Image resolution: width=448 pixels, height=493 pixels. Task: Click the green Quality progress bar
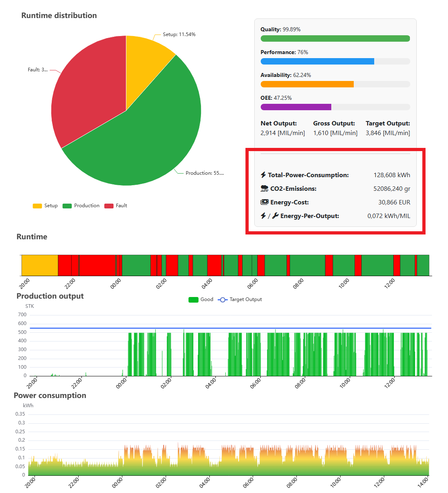(x=335, y=38)
